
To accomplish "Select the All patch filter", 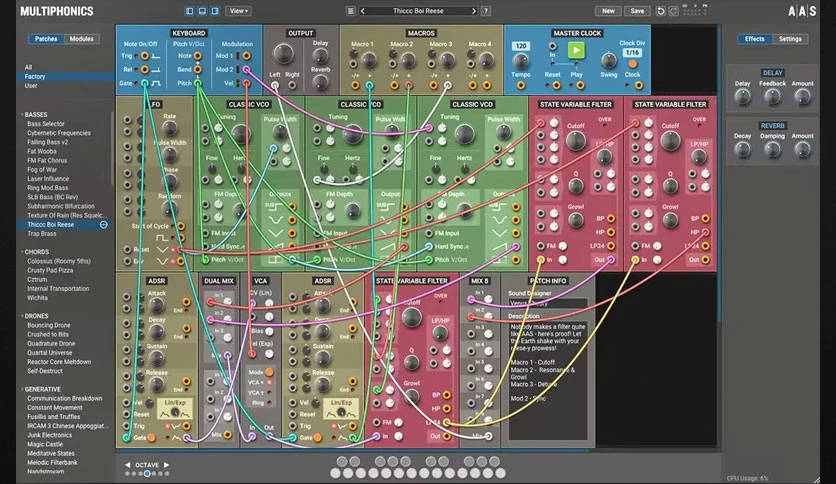I will (x=28, y=67).
